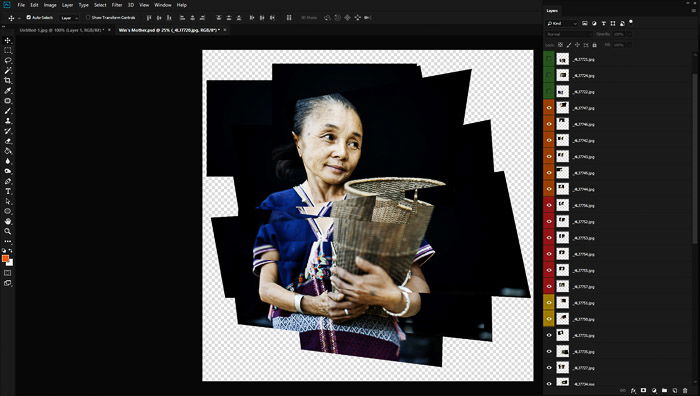This screenshot has width=700, height=396.
Task: Select the History Brush tool
Action: pyautogui.click(x=8, y=131)
